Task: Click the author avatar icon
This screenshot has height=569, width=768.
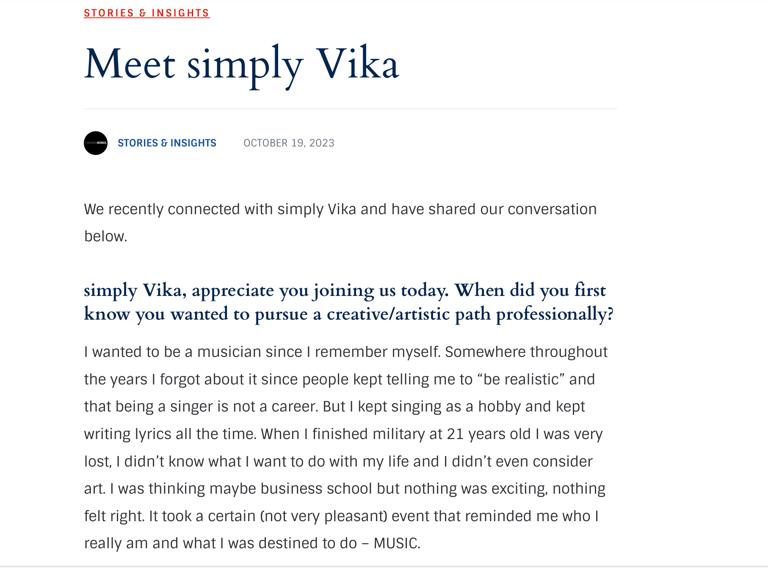Action: 95,143
